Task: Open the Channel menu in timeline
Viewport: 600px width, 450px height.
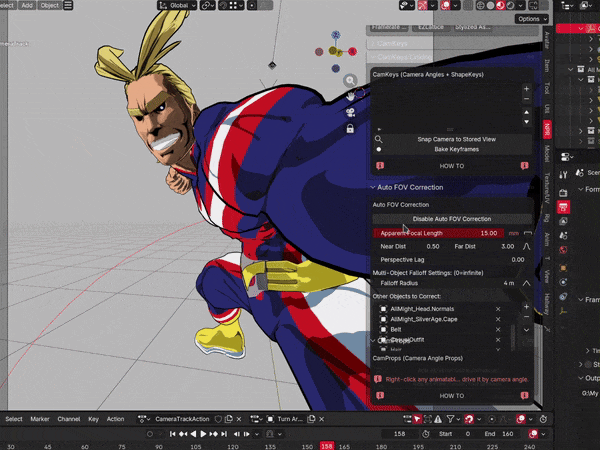Action: tap(68, 419)
